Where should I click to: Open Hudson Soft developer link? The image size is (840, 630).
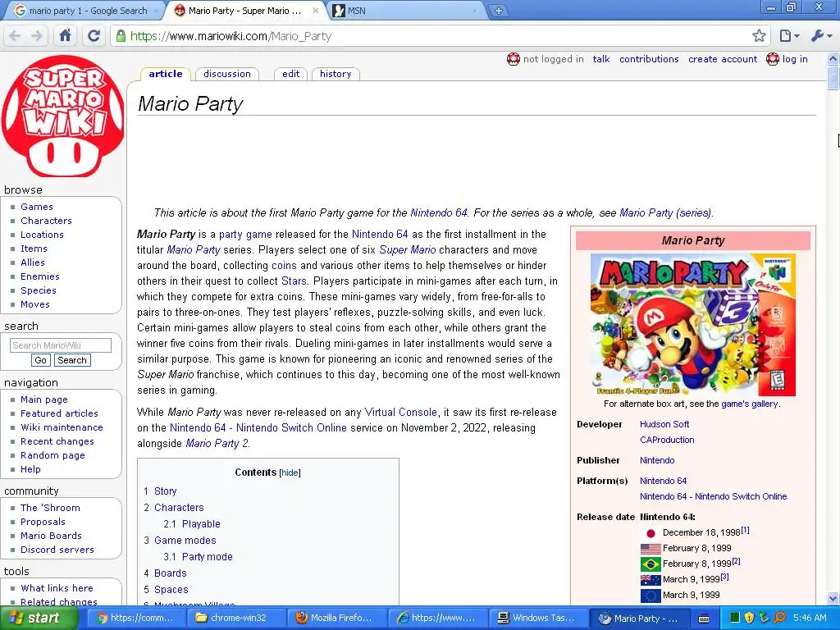664,424
